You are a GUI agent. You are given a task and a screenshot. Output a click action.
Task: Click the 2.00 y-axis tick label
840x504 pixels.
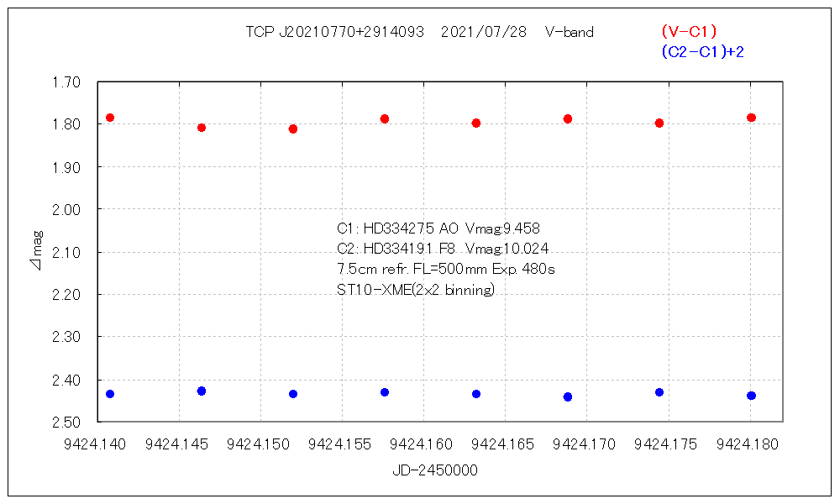pos(65,209)
